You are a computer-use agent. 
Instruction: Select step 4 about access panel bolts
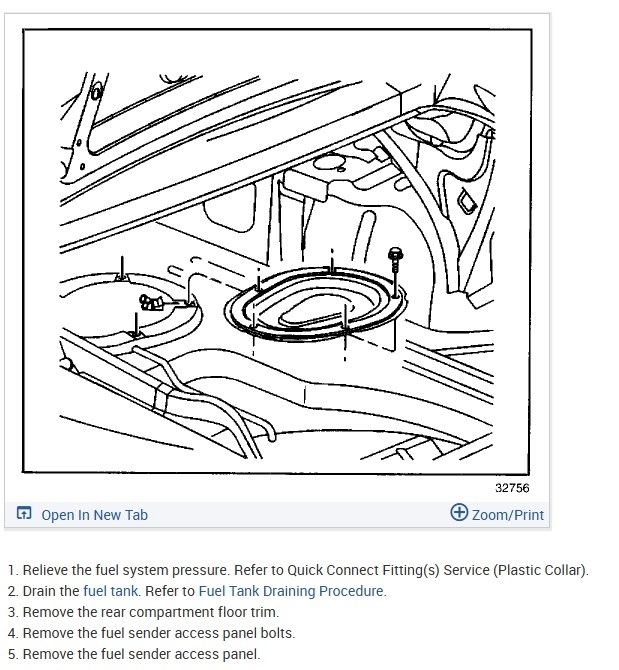click(151, 633)
